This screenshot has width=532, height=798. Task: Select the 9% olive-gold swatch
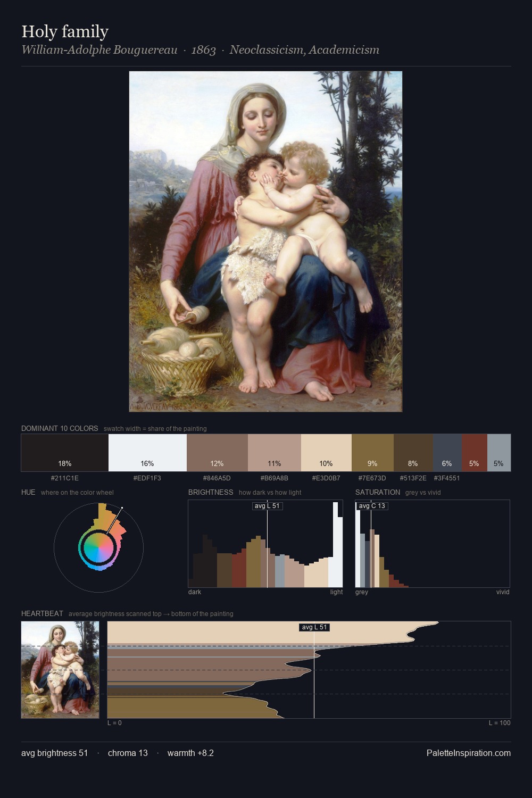372,453
